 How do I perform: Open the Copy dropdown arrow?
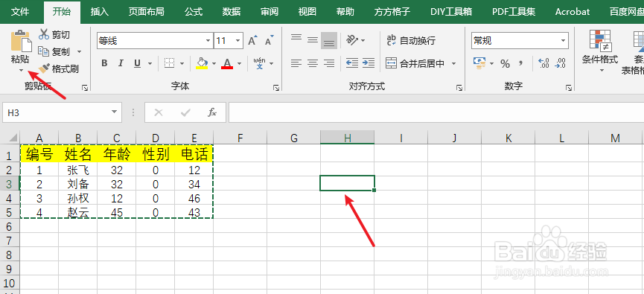79,52
